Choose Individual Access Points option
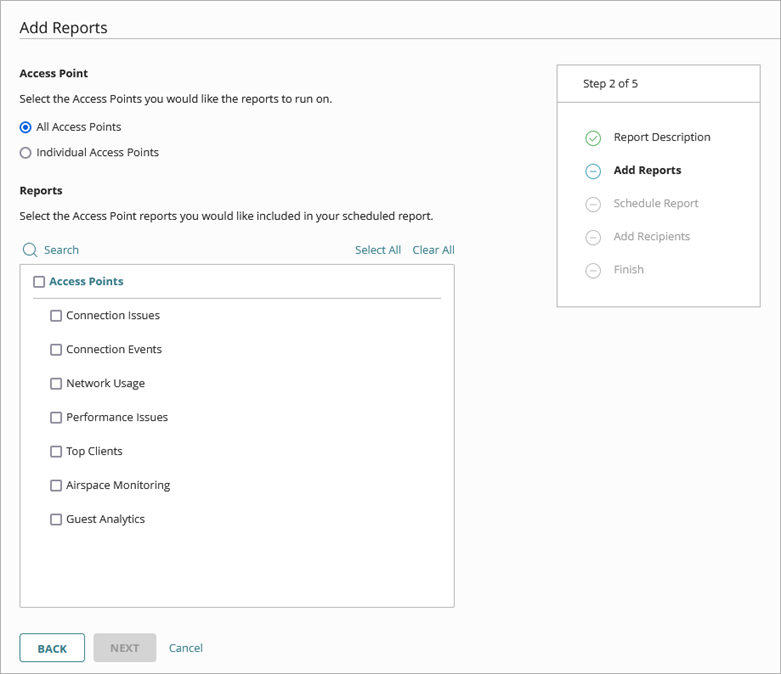This screenshot has width=781, height=674. click(x=26, y=153)
